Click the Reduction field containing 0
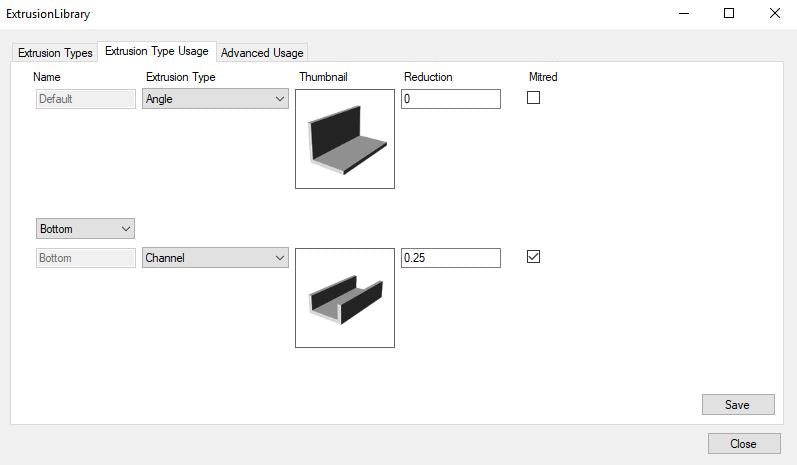Screen dimensions: 797x465 tap(450, 99)
